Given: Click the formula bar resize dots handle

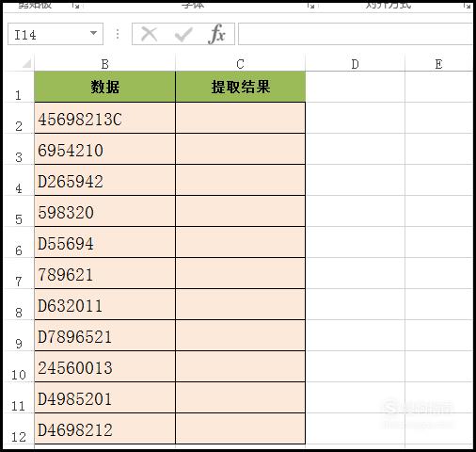Looking at the screenshot, I should click(x=118, y=34).
